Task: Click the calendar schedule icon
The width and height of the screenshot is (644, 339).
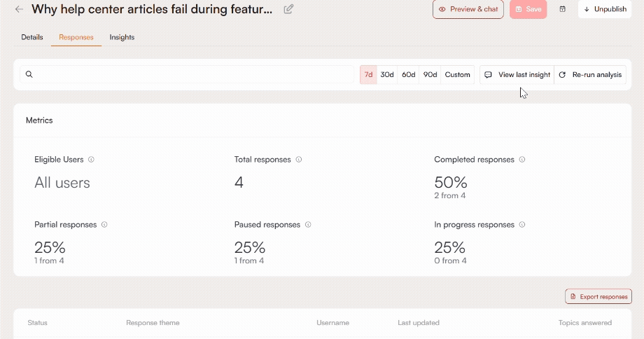Action: pyautogui.click(x=563, y=9)
